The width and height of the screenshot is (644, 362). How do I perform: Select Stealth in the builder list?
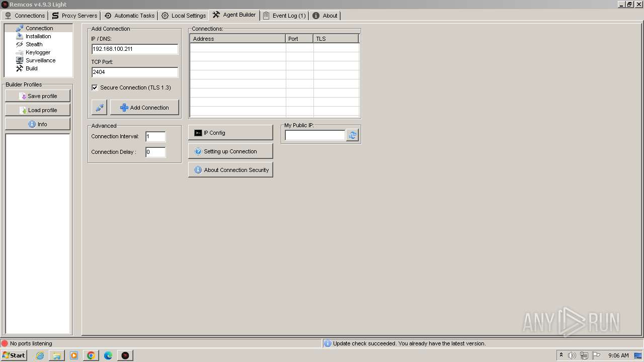click(34, 44)
